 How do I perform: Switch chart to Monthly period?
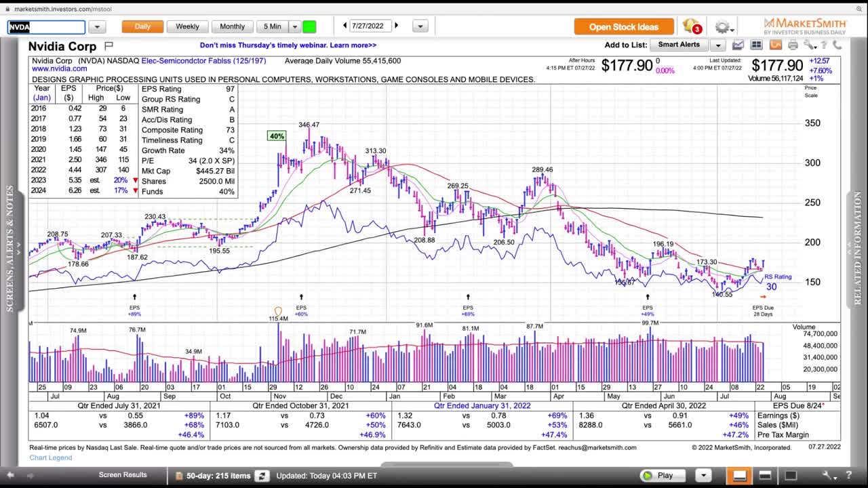point(232,27)
